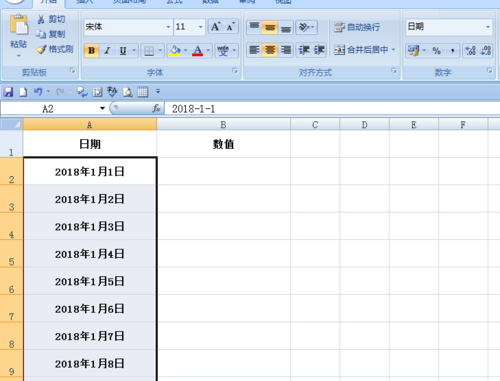Screen dimensions: 500x381
Task: Enable 自动换行 wrap text
Action: point(357,27)
